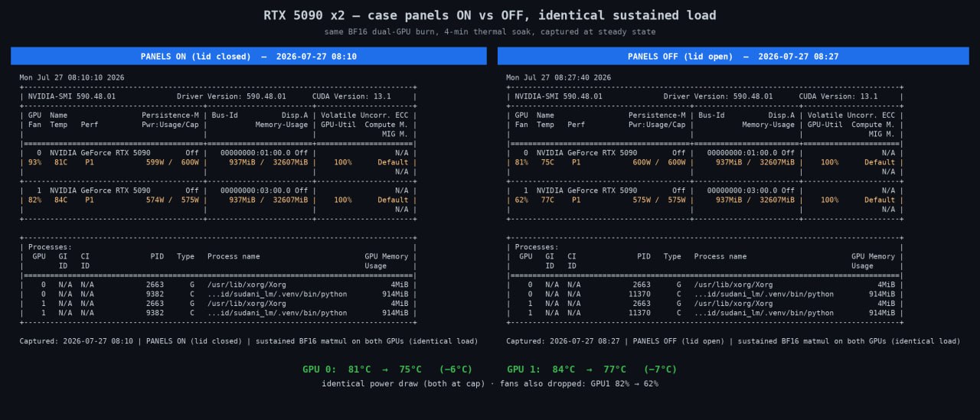Click 'Driver Version: 590.48.01' in the PANELS OFF panel
The image size is (980, 420).
click(718, 96)
